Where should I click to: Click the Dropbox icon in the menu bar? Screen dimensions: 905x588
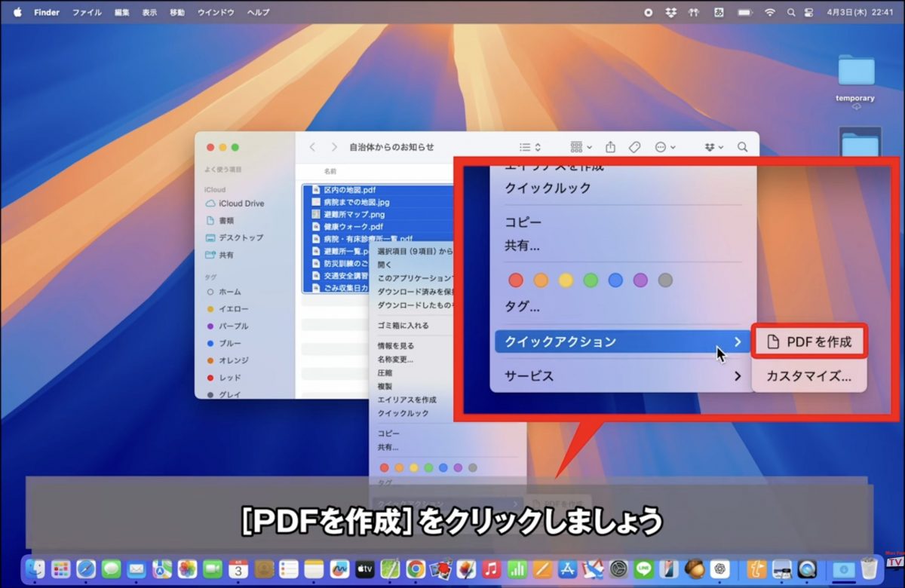click(x=671, y=13)
